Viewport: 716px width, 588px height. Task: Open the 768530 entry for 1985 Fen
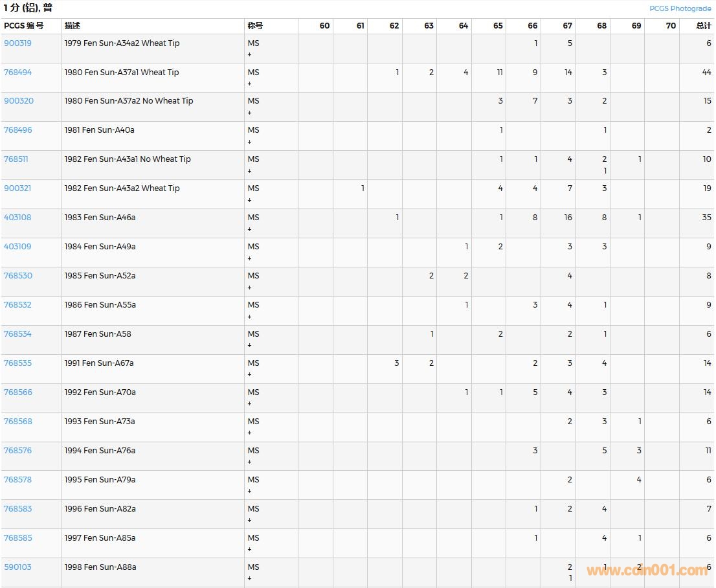[17, 276]
